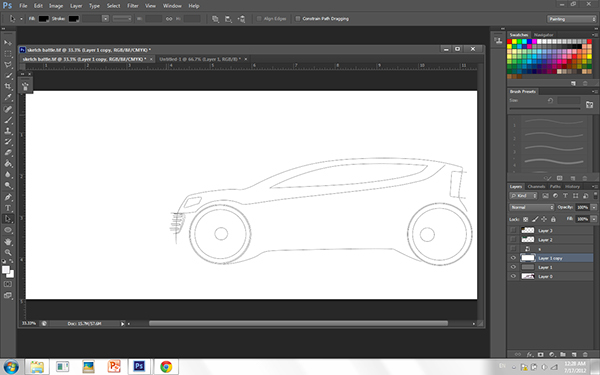600x375 pixels.
Task: Open the stroke width dropdown
Action: [x=105, y=19]
